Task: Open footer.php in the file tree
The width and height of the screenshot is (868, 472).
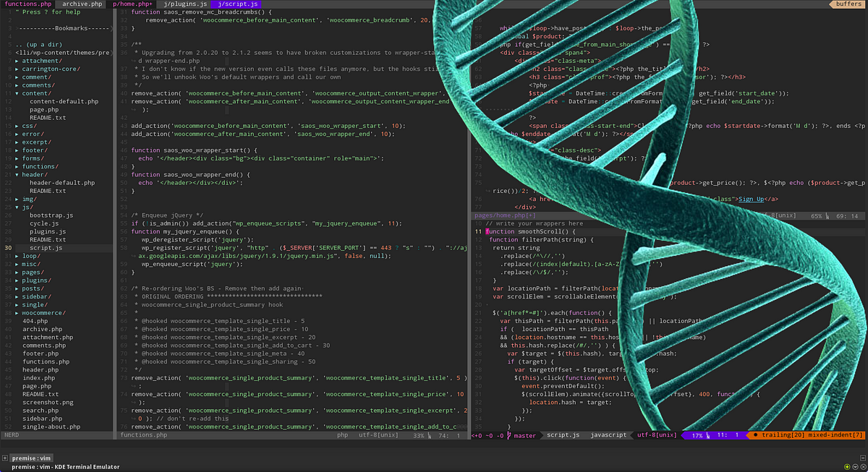Action: (41, 353)
